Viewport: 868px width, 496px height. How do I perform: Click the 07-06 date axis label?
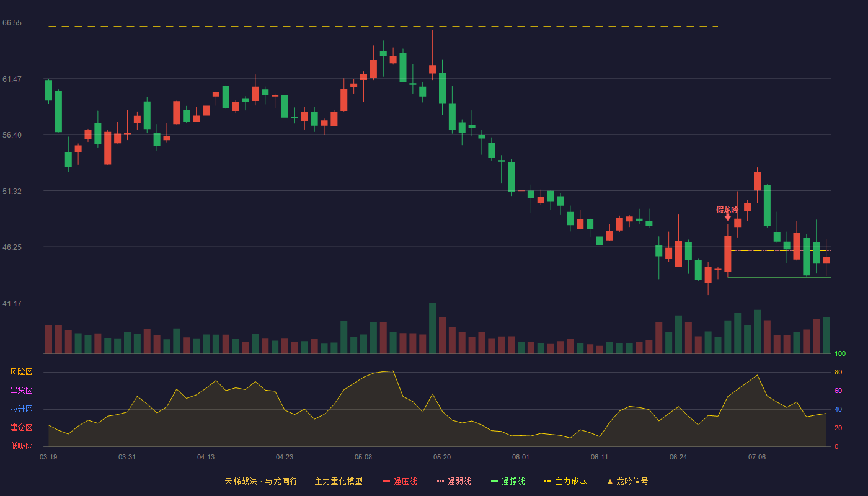click(x=757, y=457)
